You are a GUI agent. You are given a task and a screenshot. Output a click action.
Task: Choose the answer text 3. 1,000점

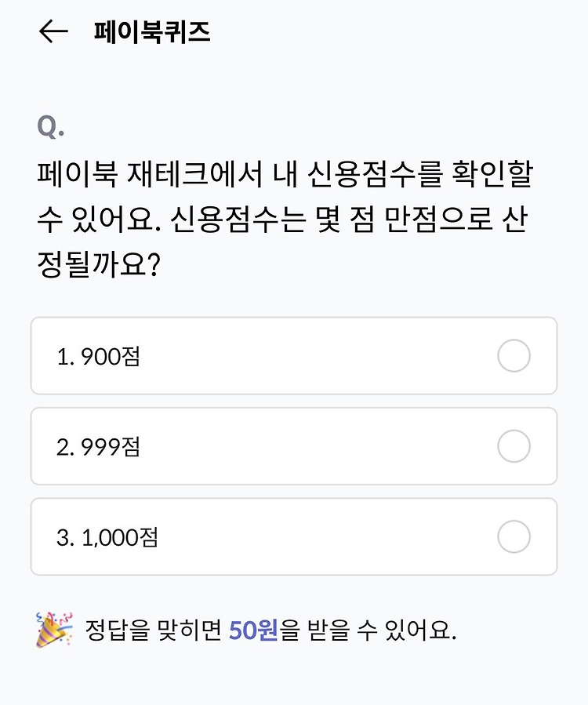coord(107,537)
